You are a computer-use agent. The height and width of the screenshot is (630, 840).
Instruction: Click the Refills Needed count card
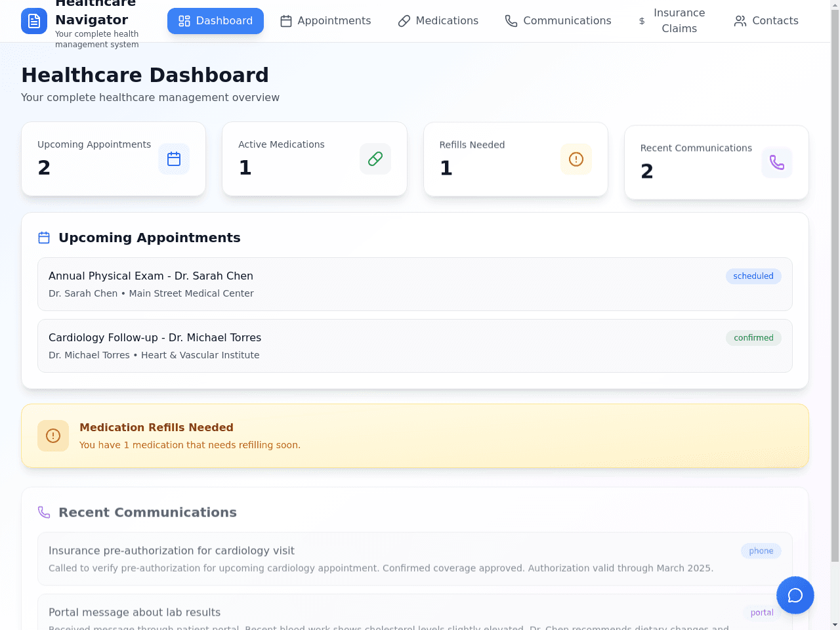coord(516,159)
